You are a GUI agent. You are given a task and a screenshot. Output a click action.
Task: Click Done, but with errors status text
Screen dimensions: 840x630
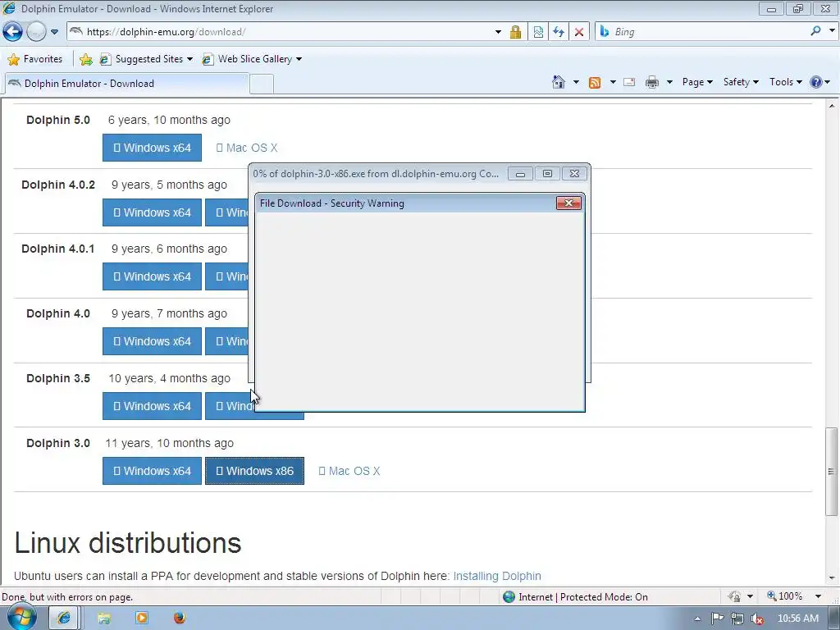[x=67, y=597]
